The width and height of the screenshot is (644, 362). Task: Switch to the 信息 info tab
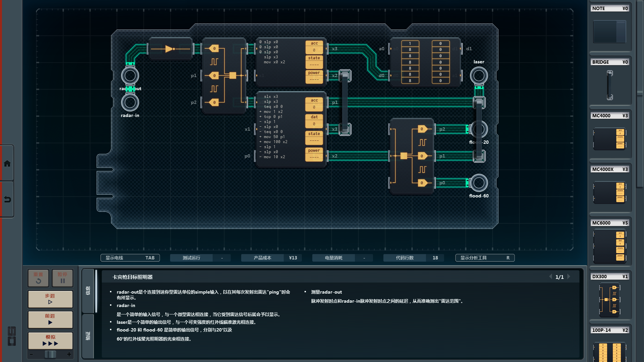88,291
